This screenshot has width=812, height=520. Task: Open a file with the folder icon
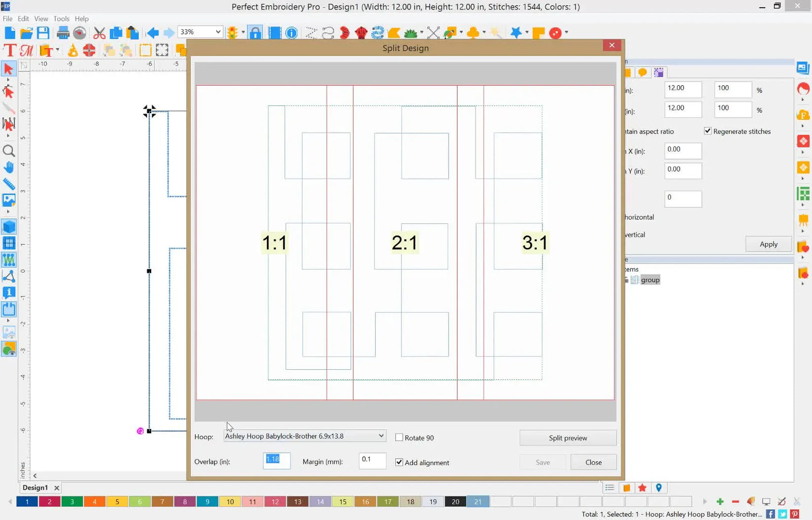point(26,33)
